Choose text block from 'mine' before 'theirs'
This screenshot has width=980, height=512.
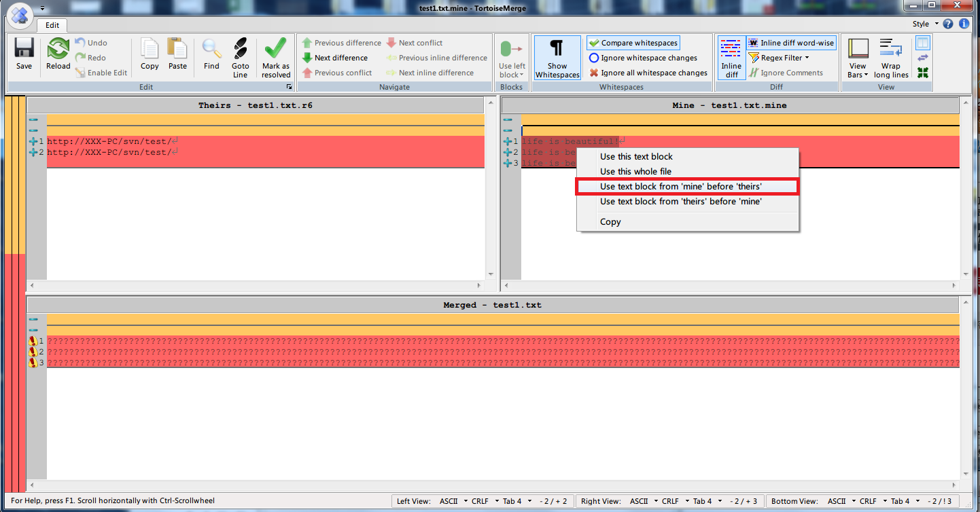(687, 186)
